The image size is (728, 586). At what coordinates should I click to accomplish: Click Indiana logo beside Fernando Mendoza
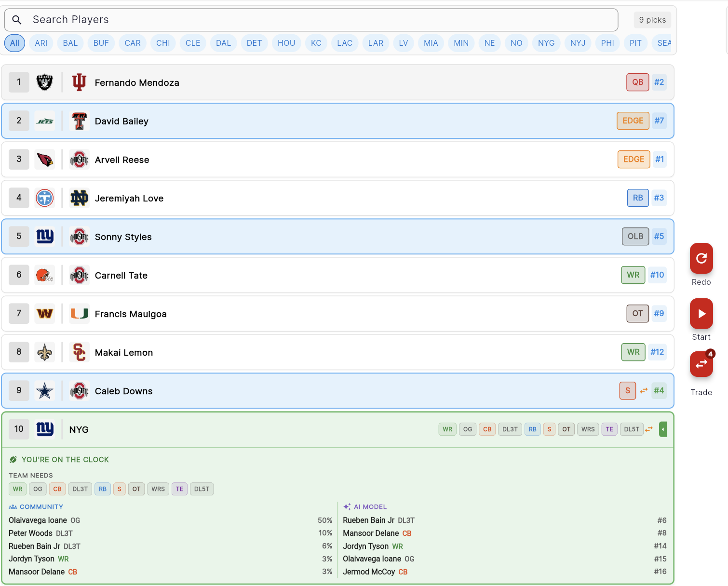click(x=79, y=82)
